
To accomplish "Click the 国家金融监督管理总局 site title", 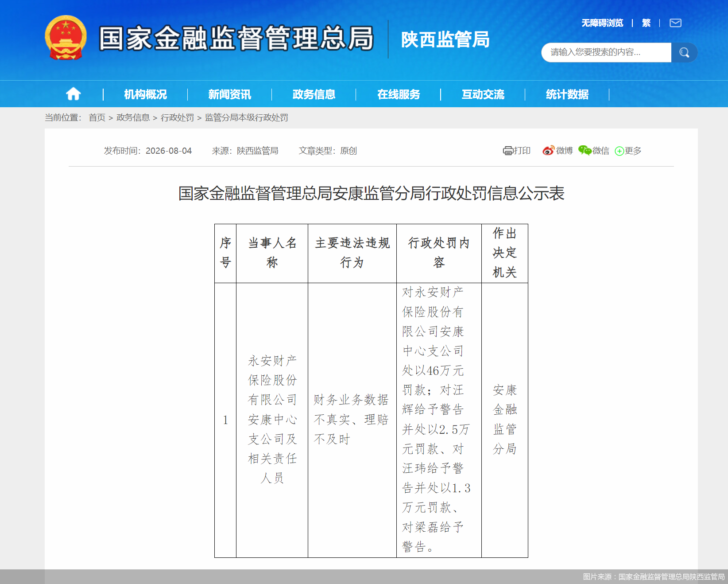I will click(236, 38).
